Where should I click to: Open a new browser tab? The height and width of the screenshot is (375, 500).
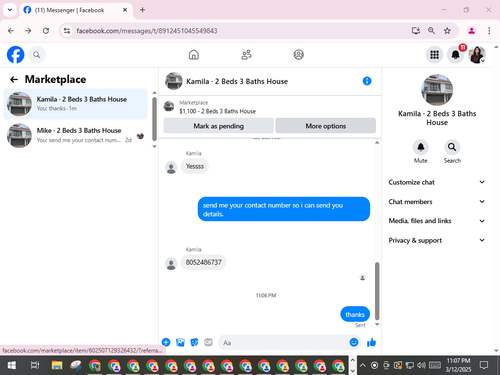click(x=142, y=10)
